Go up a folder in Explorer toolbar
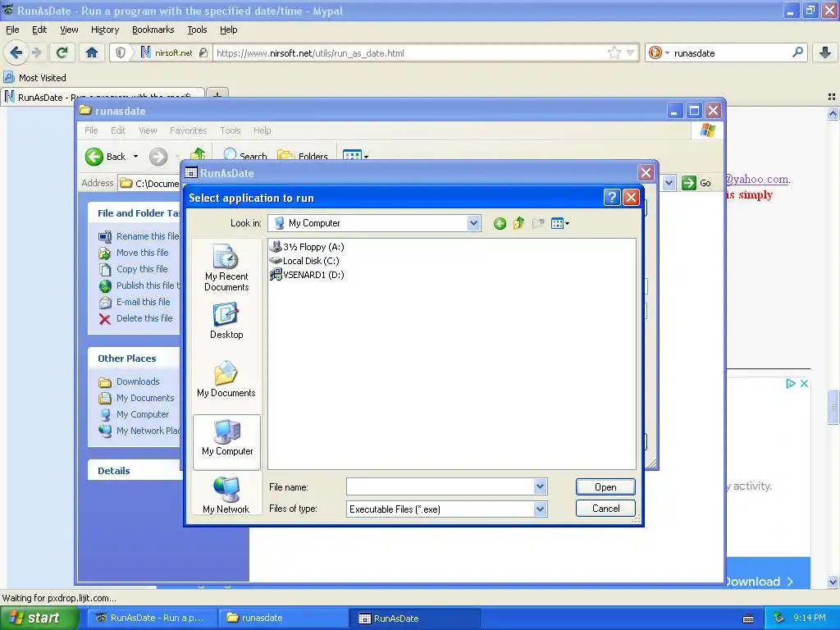This screenshot has width=840, height=630. click(198, 156)
